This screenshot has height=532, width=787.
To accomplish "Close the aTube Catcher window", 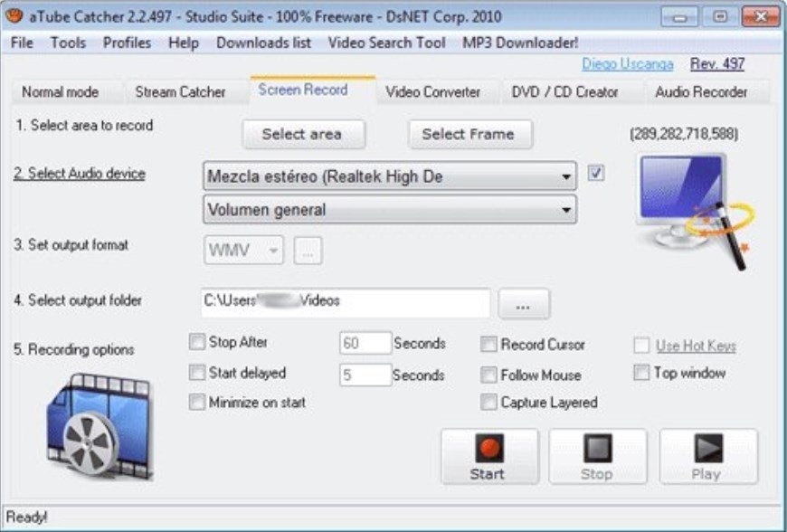I will [761, 17].
